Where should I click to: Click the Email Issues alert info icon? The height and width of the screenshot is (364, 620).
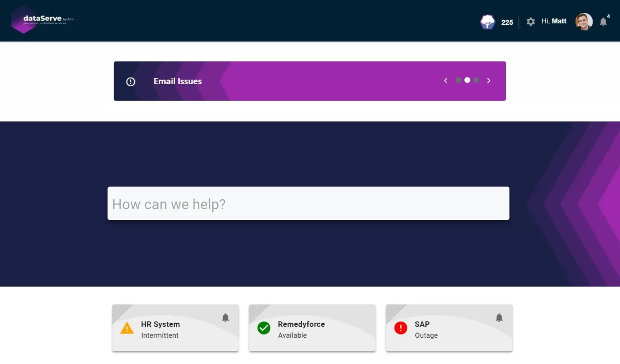(x=131, y=82)
